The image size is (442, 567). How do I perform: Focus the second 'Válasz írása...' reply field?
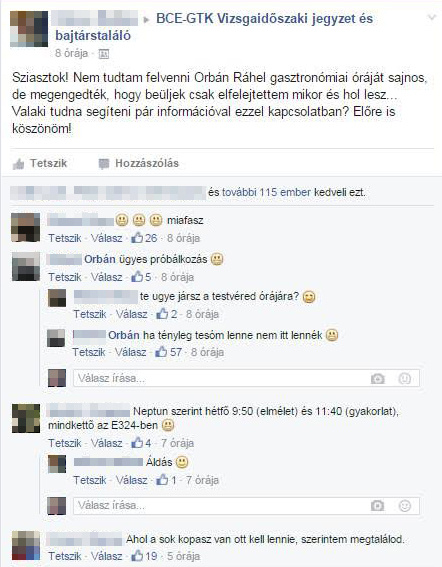pyautogui.click(x=246, y=506)
